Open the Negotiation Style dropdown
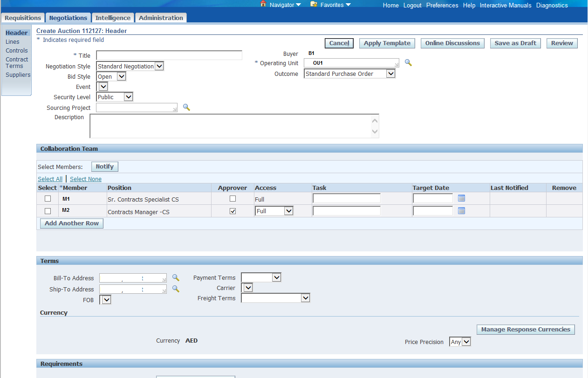Viewport: 588px width, 378px height. tap(160, 66)
